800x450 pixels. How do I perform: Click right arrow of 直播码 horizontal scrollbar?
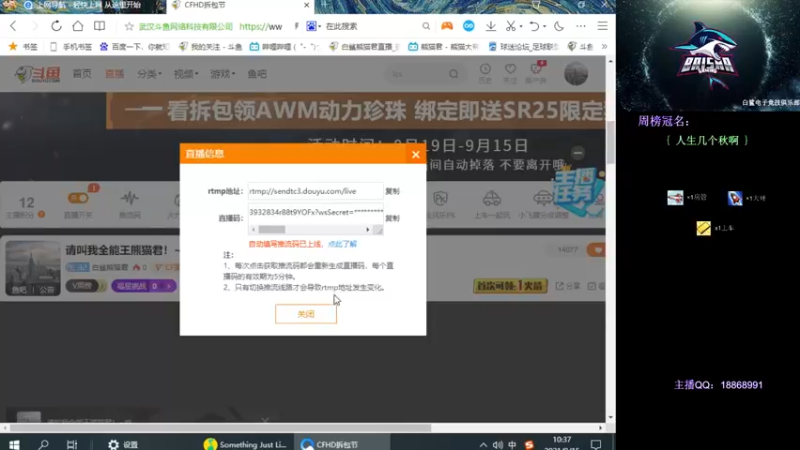pyautogui.click(x=368, y=230)
